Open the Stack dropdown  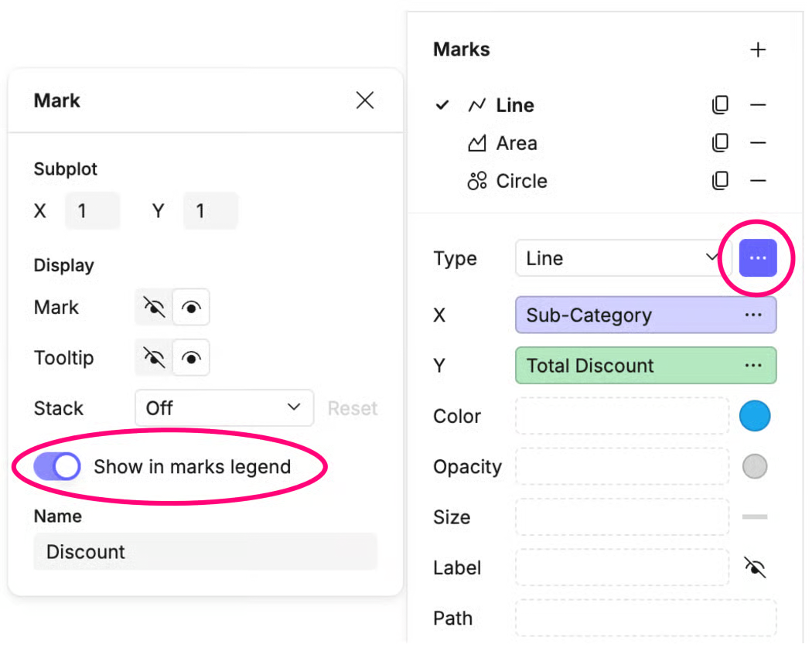[x=223, y=408]
